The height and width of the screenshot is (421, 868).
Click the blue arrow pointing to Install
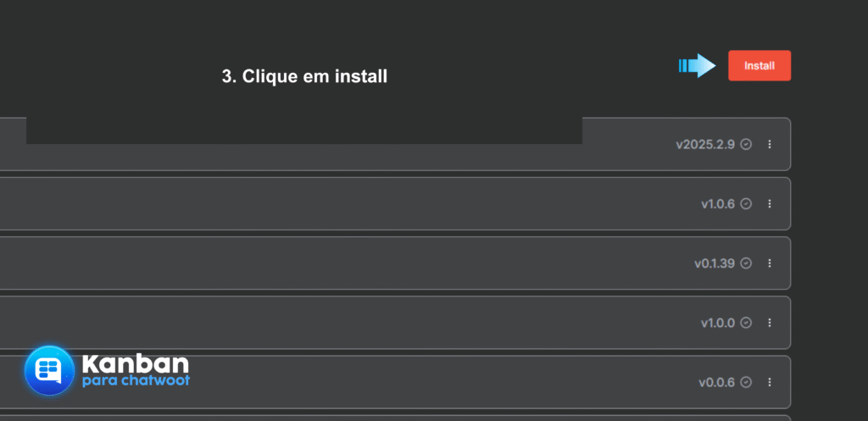[x=698, y=66]
